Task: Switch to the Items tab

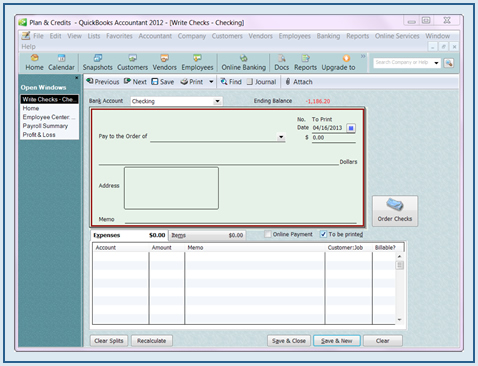Action: click(207, 235)
